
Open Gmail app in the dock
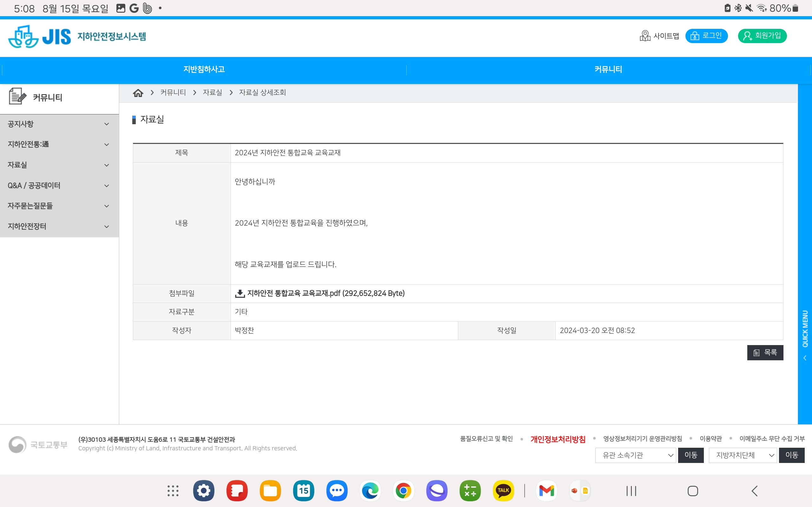point(546,491)
